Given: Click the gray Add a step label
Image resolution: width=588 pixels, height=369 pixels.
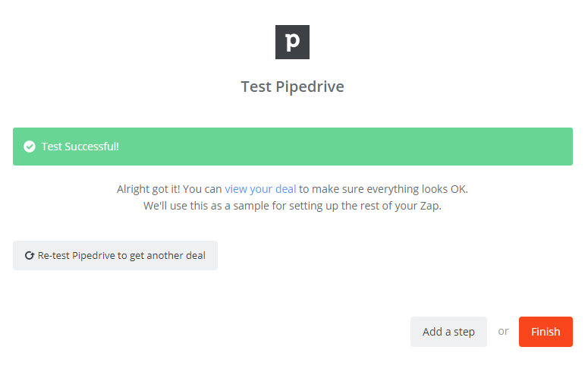Looking at the screenshot, I should pyautogui.click(x=448, y=332).
